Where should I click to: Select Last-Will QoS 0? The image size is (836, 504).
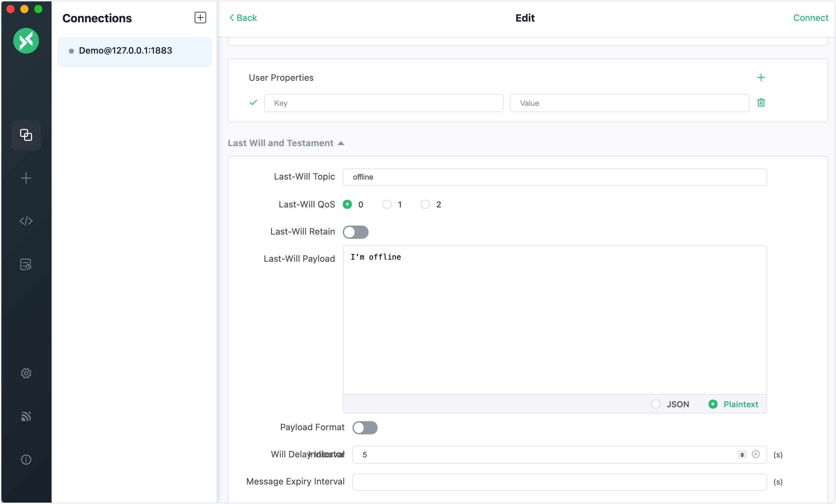(347, 204)
